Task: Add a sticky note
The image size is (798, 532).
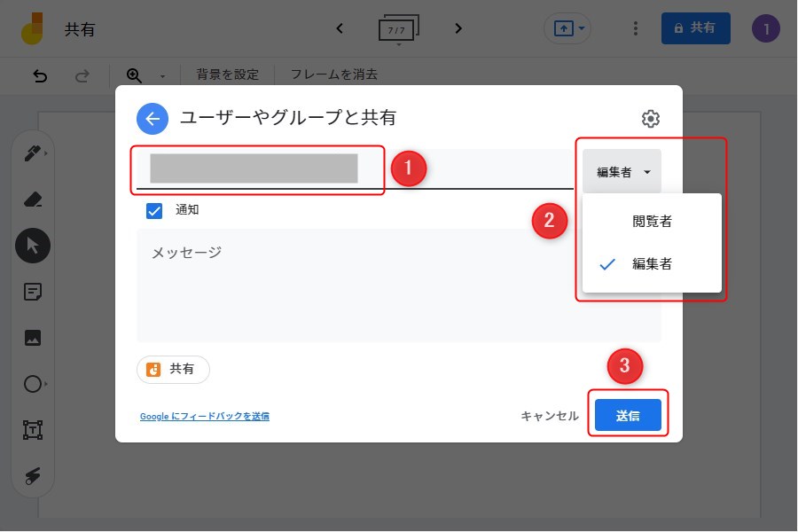Action: click(33, 292)
